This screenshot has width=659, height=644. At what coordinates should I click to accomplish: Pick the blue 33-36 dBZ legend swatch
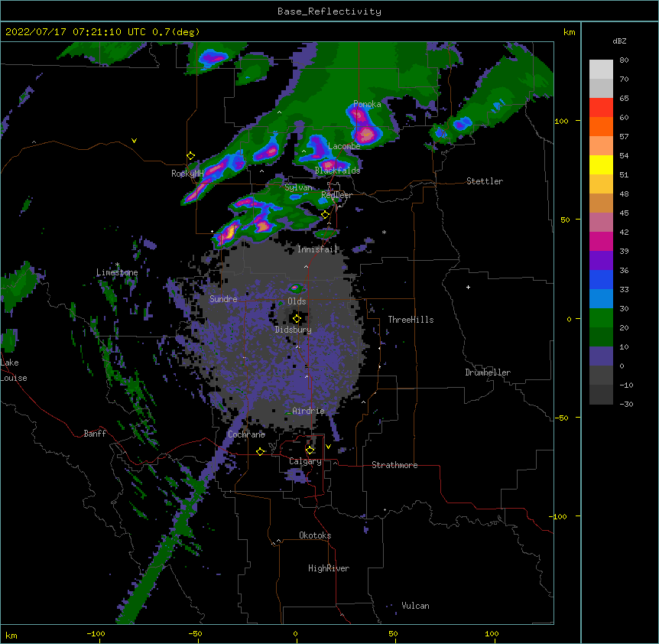601,279
